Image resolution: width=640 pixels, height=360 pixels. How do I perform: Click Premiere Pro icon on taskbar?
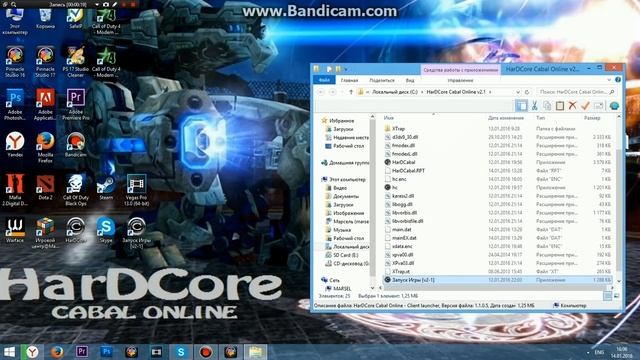pos(81,352)
